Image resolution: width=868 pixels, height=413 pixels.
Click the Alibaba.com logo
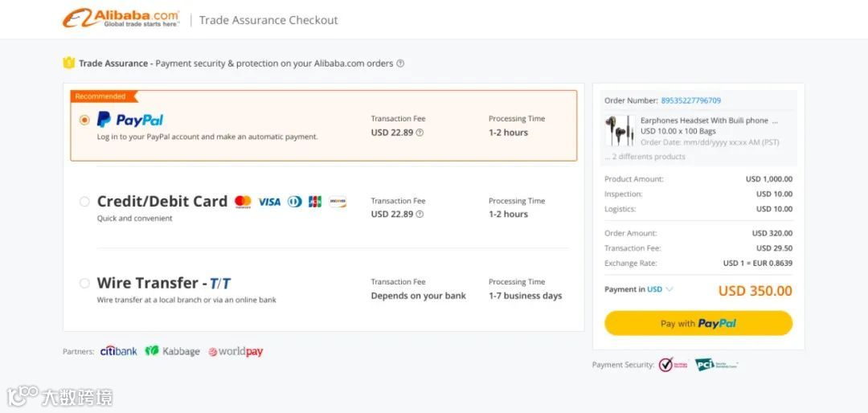(121, 18)
